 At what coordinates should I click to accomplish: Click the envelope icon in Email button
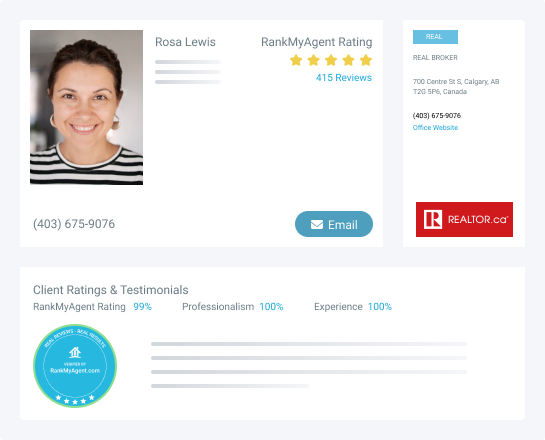(x=317, y=225)
